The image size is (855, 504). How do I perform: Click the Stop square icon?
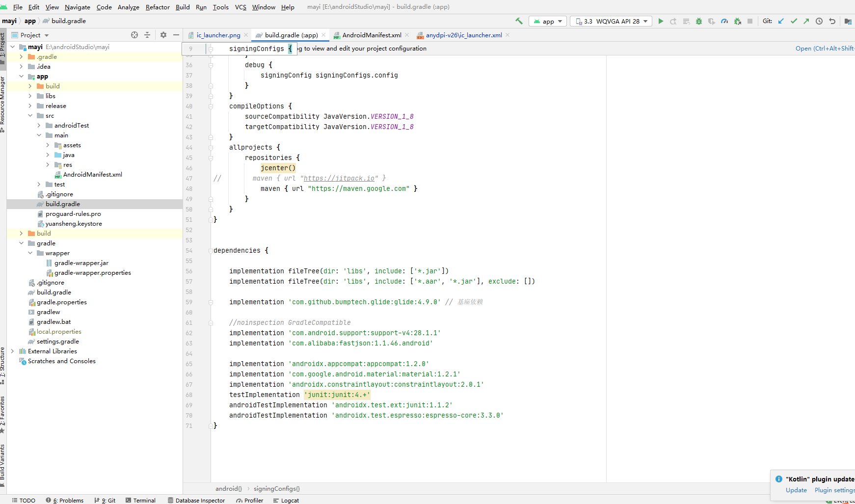click(x=750, y=21)
